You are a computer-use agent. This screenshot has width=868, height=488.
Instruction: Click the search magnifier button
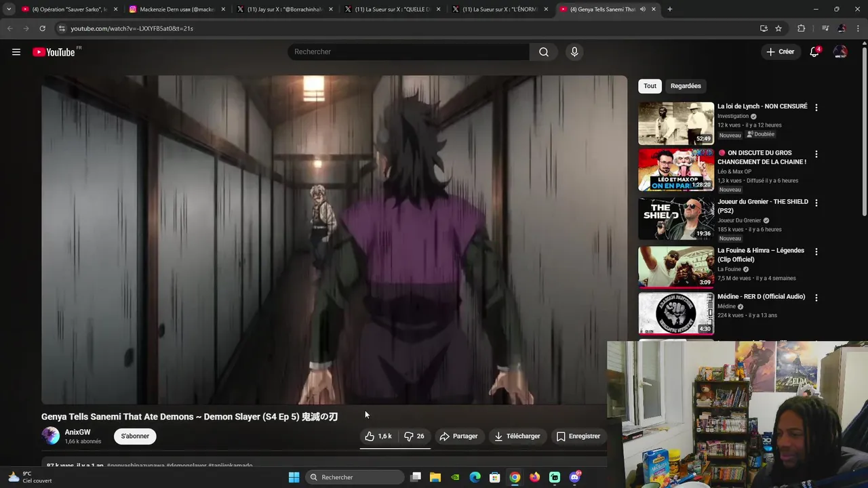[544, 52]
